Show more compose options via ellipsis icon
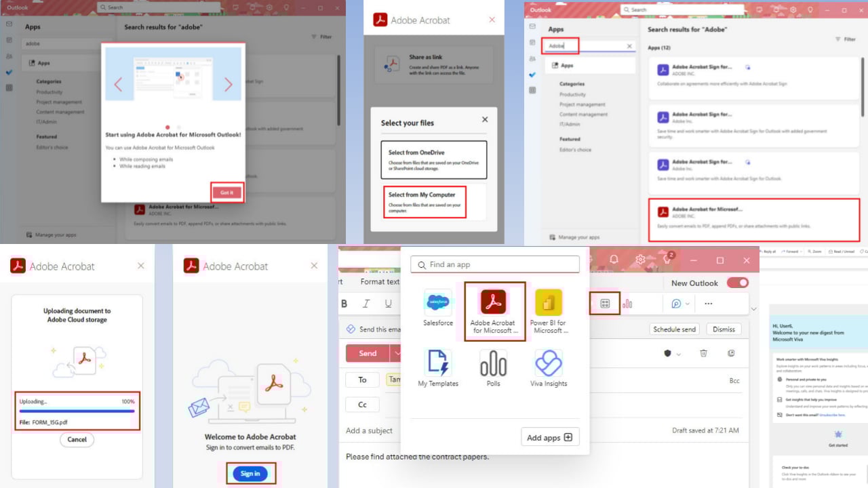 [x=709, y=304]
